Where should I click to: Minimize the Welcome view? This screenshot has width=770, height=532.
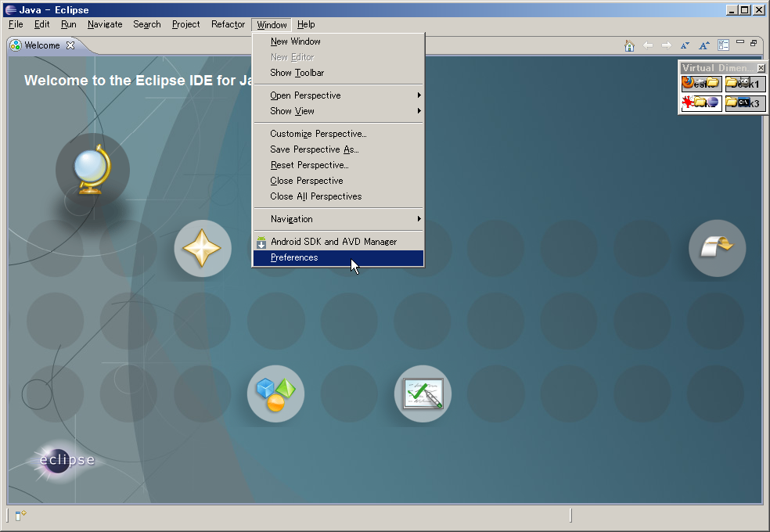pyautogui.click(x=740, y=42)
